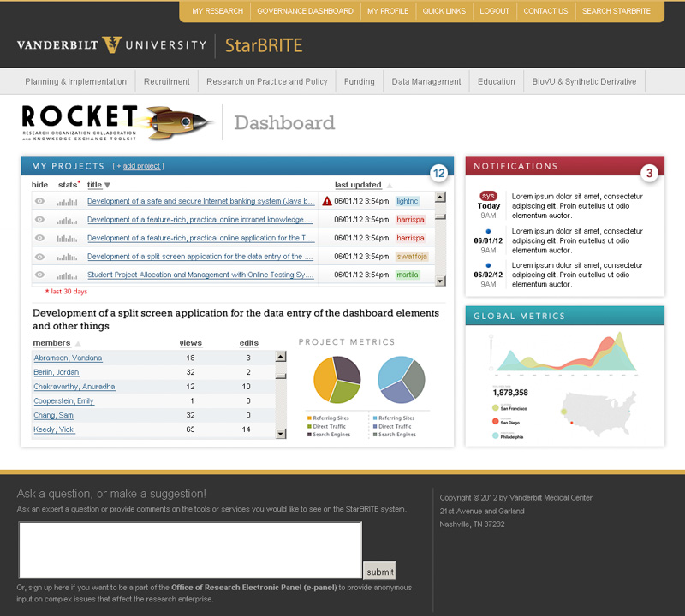The image size is (685, 616).
Task: Click the StarBRITE title text
Action: coord(264,45)
